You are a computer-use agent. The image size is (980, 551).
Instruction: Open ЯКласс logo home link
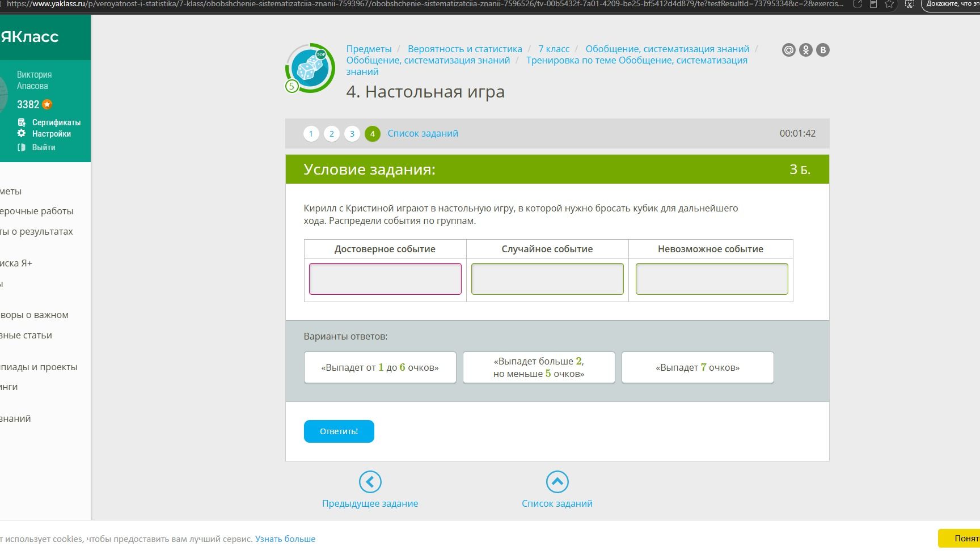(x=29, y=37)
